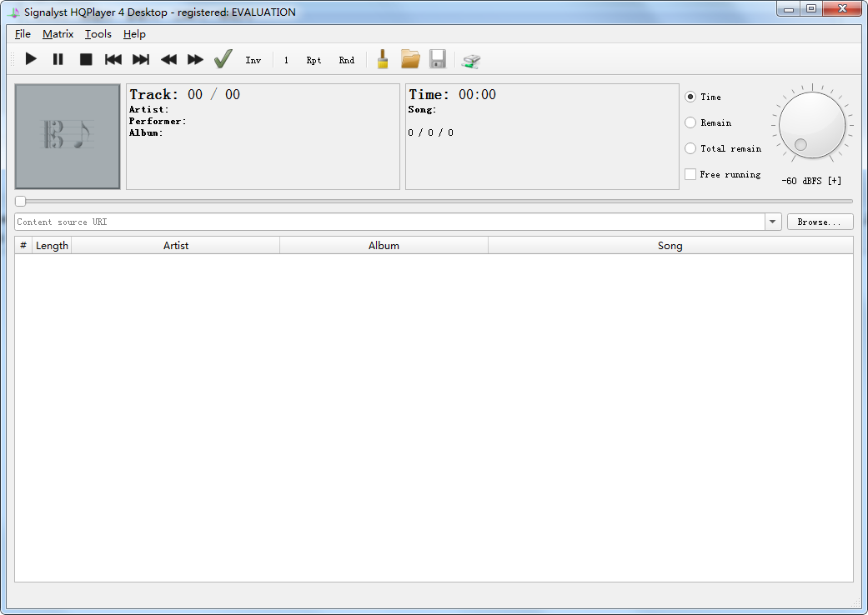The image size is (868, 615).
Task: Stop playback with the Stop icon
Action: 86,59
